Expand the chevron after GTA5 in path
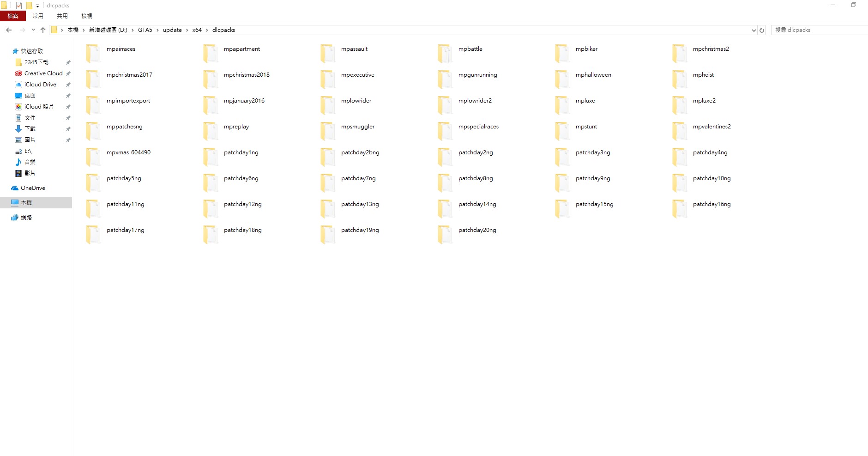 pyautogui.click(x=157, y=30)
